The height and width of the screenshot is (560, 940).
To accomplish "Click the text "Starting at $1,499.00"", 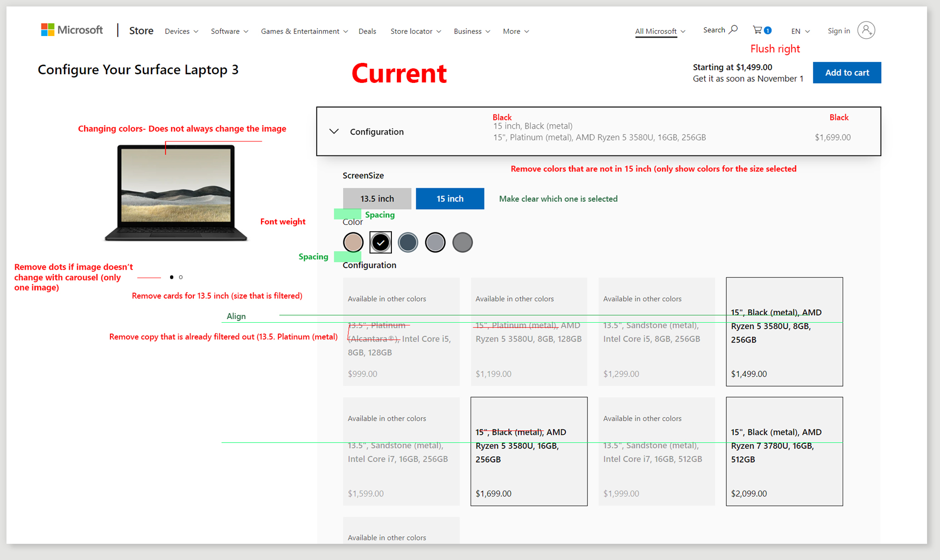I will tap(732, 67).
